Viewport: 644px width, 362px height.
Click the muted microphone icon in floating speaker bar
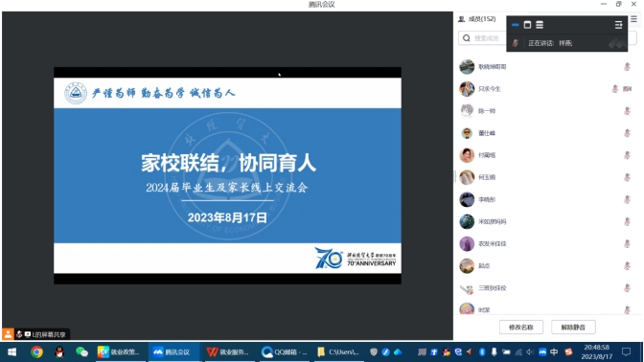pyautogui.click(x=516, y=43)
